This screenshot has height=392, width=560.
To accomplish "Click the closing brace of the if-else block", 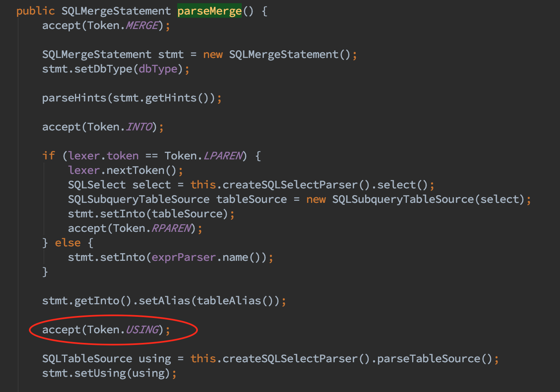I will click(x=45, y=272).
